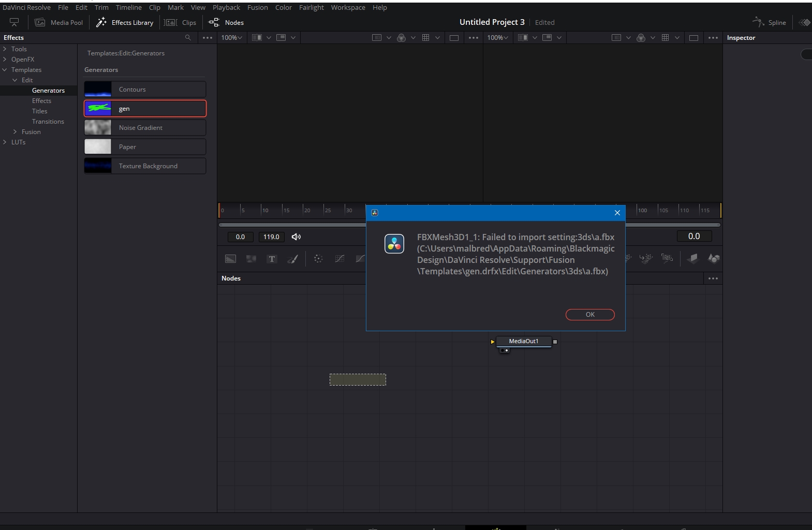Select the Texture Background generator
Screen dimensions: 812x530
(145, 166)
